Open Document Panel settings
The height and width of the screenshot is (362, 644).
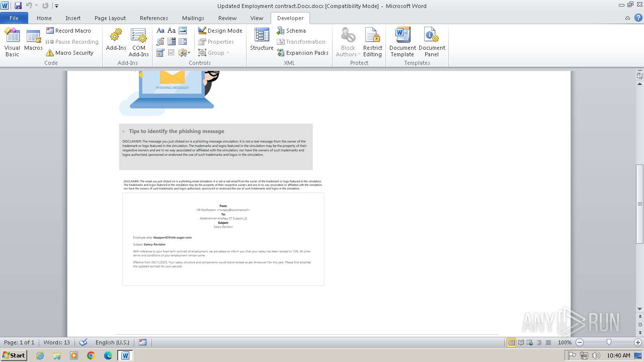[432, 42]
